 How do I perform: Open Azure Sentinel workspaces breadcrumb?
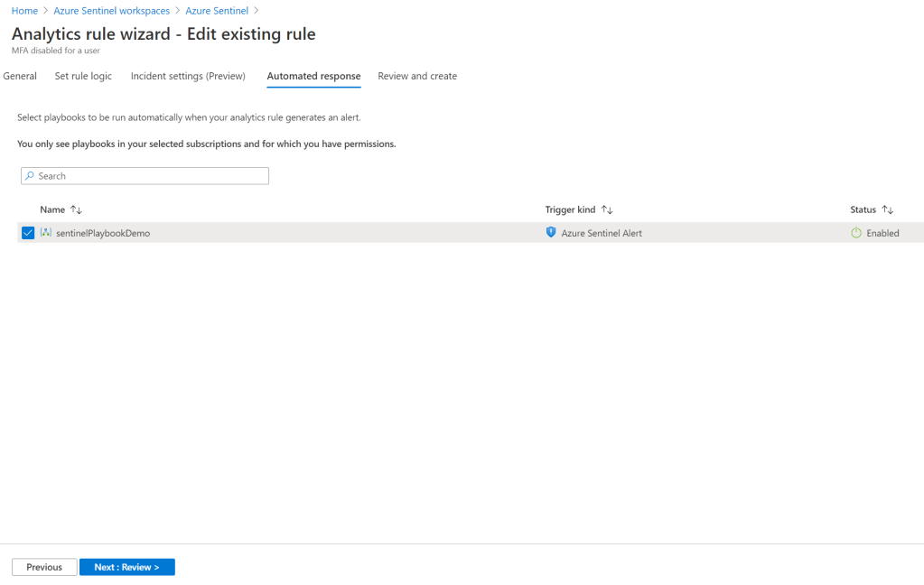[x=112, y=11]
